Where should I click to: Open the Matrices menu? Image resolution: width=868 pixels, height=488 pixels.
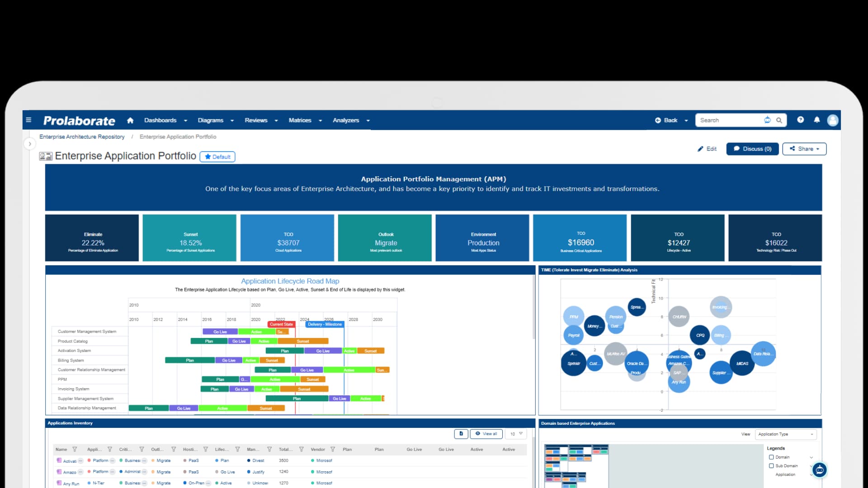(x=305, y=120)
